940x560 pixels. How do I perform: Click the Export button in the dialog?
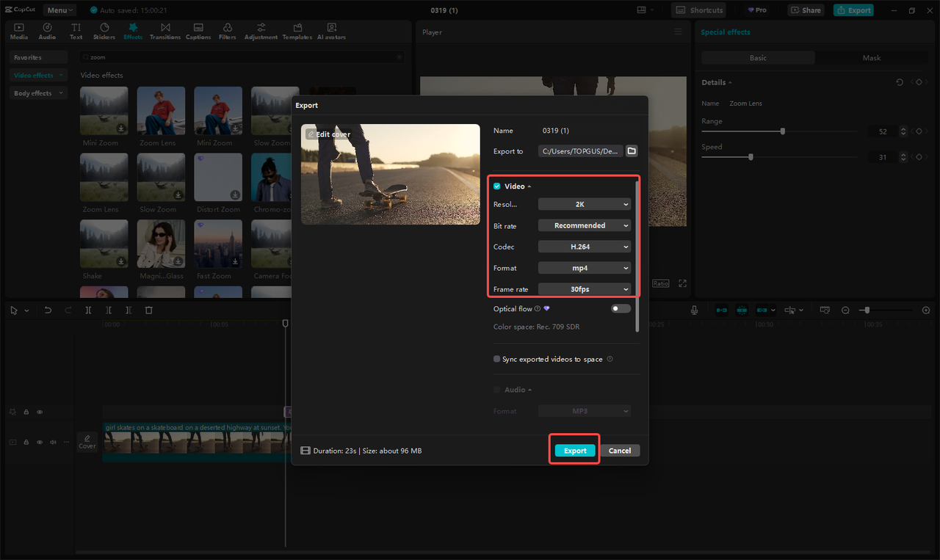pyautogui.click(x=574, y=450)
